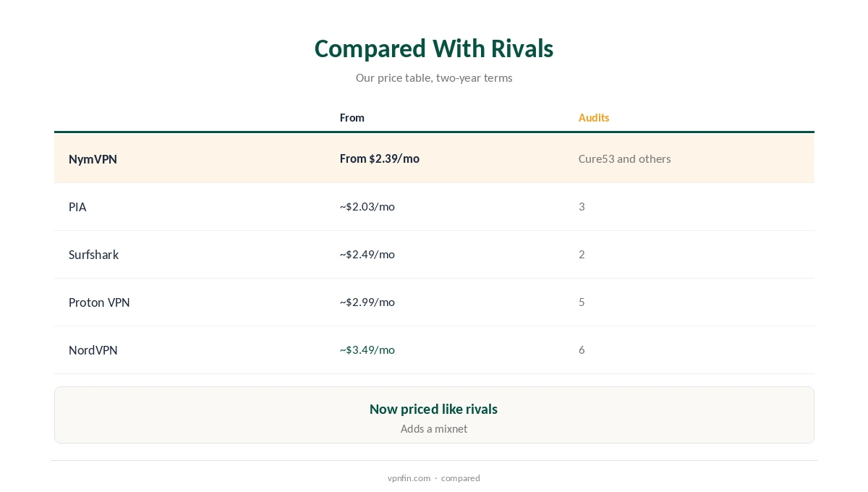Select the PIA row name
Image resolution: width=868 pixels, height=492 pixels.
click(x=77, y=207)
